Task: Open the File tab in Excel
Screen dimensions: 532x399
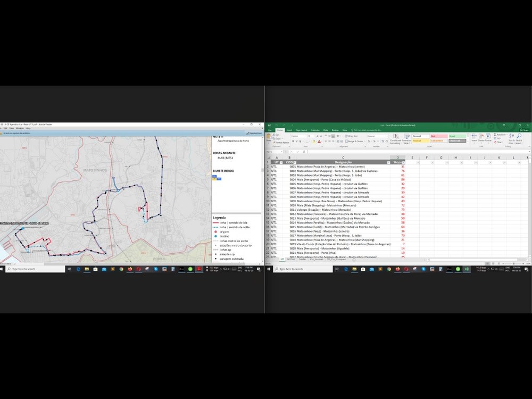Action: pos(270,130)
